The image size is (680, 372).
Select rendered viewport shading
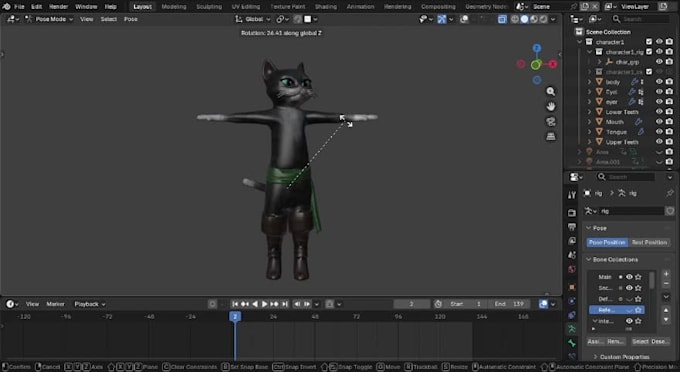click(543, 19)
